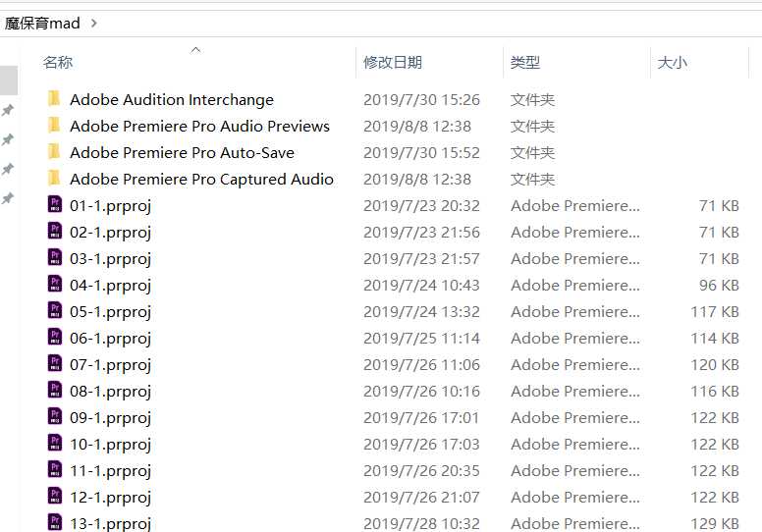This screenshot has width=762, height=532.
Task: Select the file named 11-1.prproj
Action: pyautogui.click(x=110, y=471)
